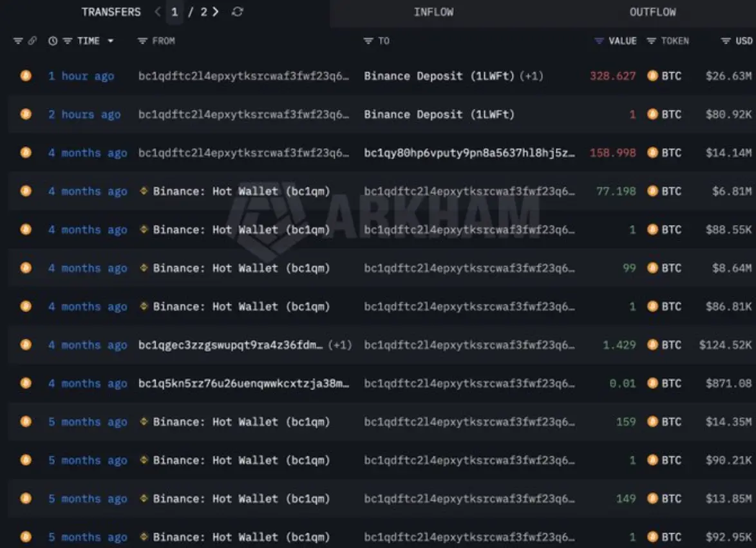Open recipient address in the 0.01 BTC row
Screen dimensions: 756x548
[469, 384]
